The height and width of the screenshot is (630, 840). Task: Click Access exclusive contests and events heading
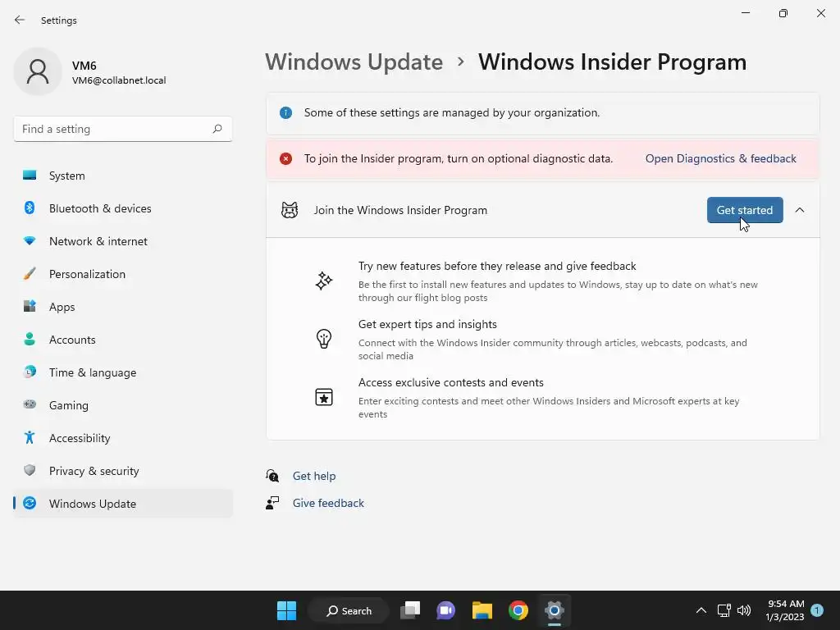coord(451,382)
